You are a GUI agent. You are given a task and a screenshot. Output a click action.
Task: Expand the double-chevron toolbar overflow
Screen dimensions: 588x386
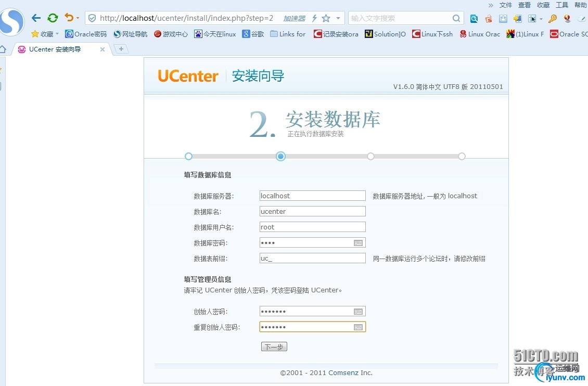(491, 5)
